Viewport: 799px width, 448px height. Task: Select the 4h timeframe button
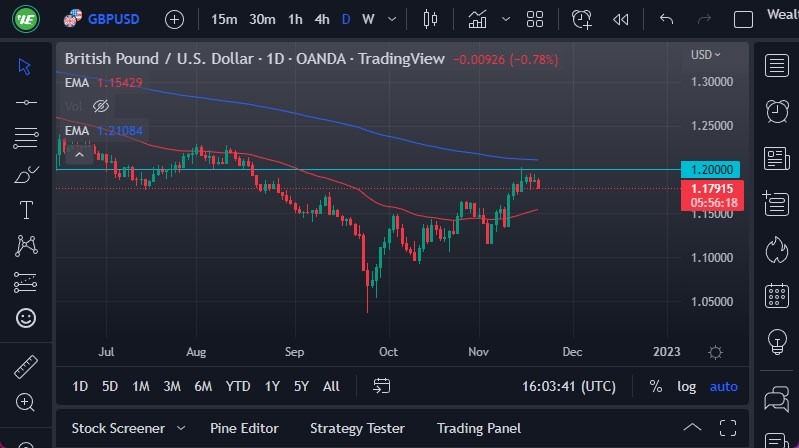[x=321, y=19]
